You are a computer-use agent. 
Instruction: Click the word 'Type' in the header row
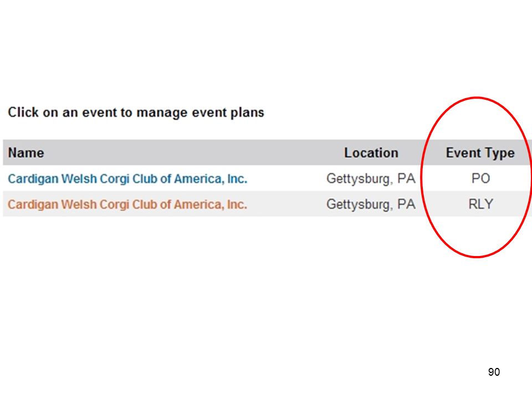[x=499, y=154]
